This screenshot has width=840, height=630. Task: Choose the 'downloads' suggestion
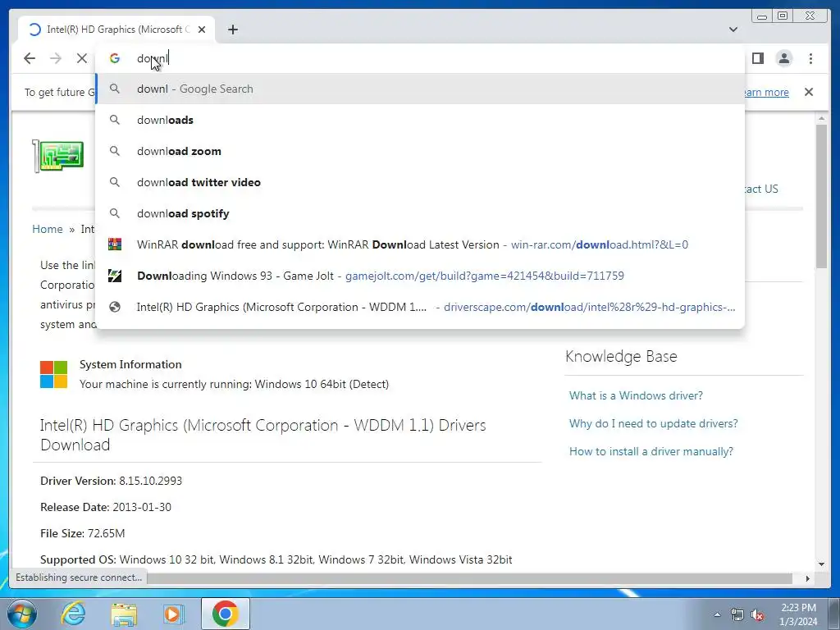coord(420,120)
